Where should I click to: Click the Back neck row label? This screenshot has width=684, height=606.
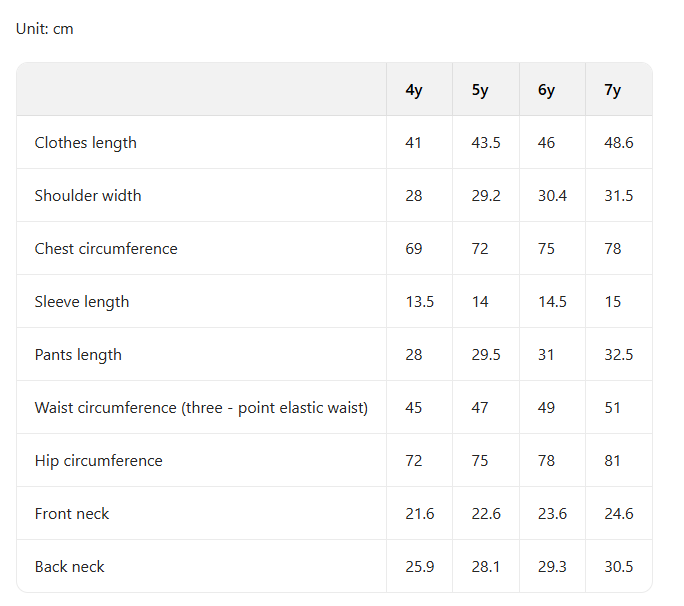point(70,567)
